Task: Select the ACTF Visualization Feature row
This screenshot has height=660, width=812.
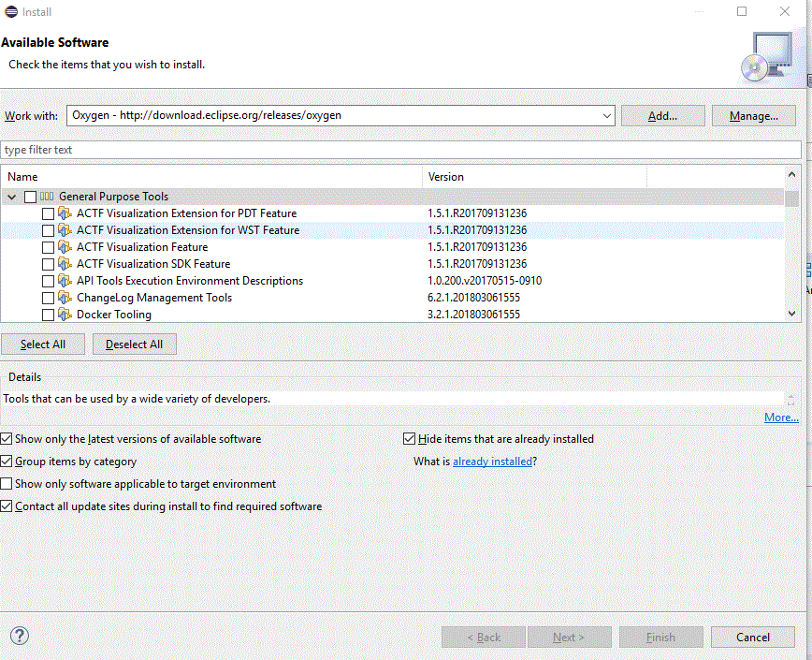Action: [393, 247]
